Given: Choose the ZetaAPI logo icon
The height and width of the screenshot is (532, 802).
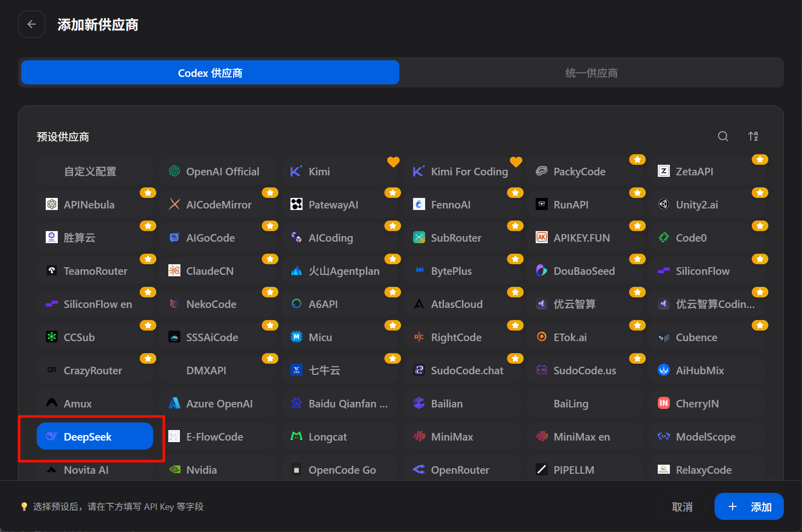Looking at the screenshot, I should [664, 171].
